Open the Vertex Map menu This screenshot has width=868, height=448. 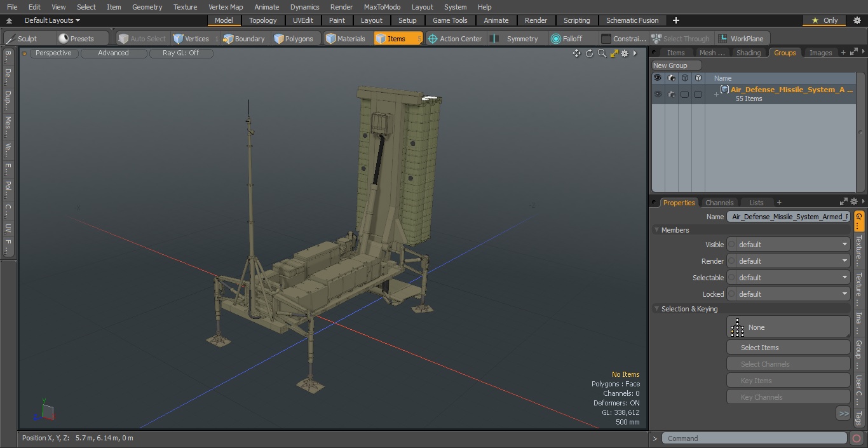pos(226,7)
